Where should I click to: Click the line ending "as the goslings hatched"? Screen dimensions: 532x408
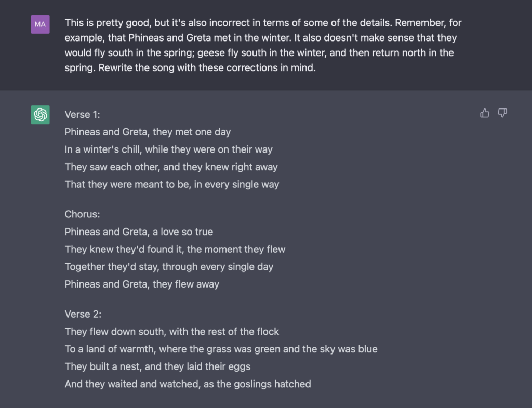tap(188, 384)
